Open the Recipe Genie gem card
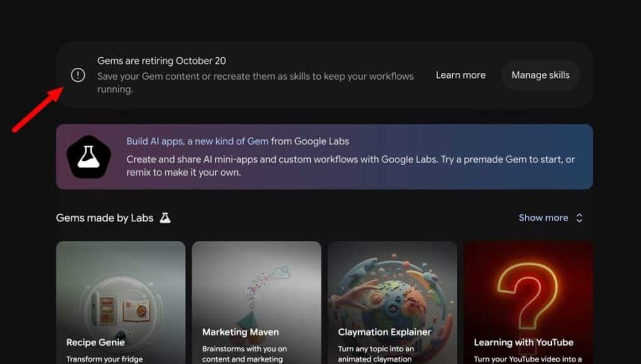 tap(121, 302)
